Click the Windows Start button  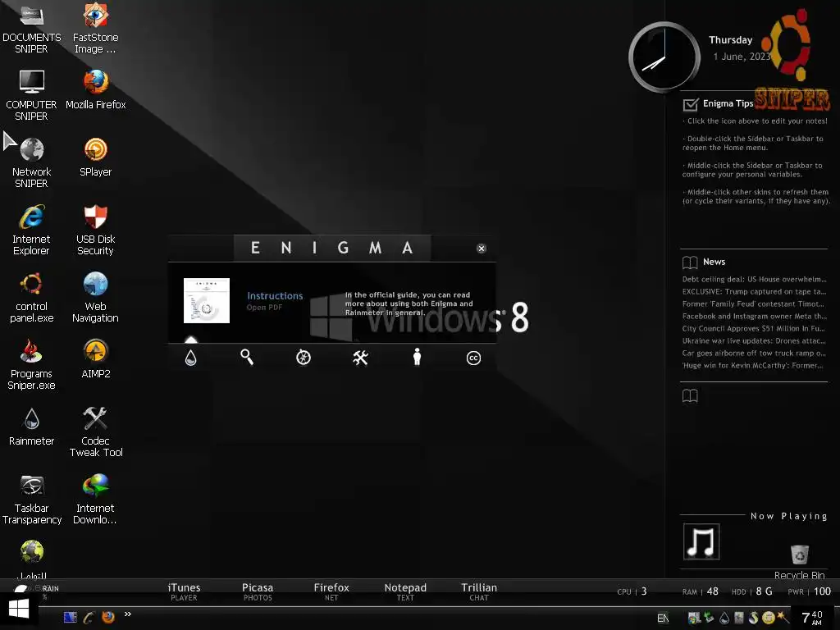pos(19,609)
